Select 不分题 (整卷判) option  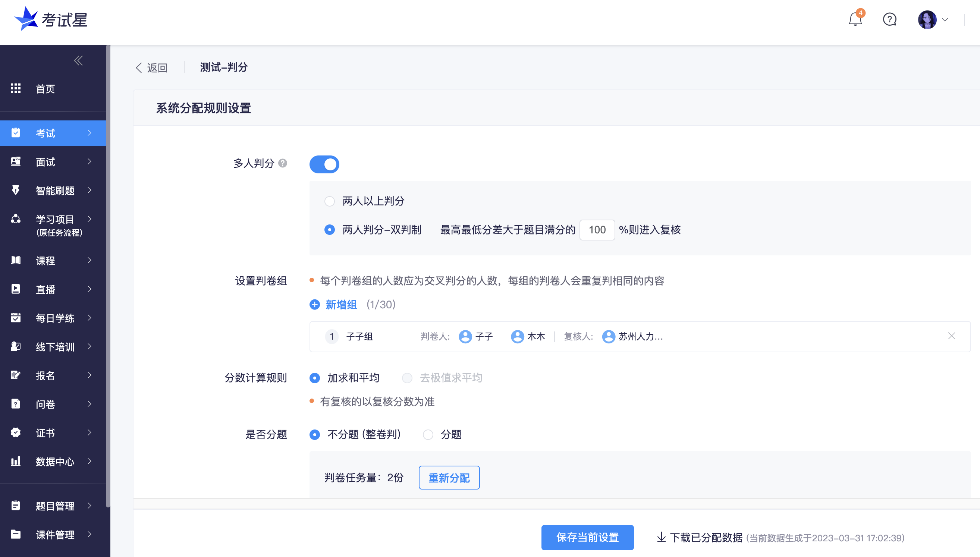click(314, 435)
